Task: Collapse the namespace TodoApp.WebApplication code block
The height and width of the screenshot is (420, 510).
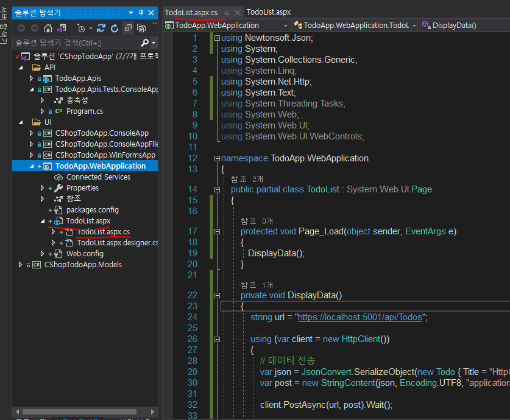Action: pos(216,158)
